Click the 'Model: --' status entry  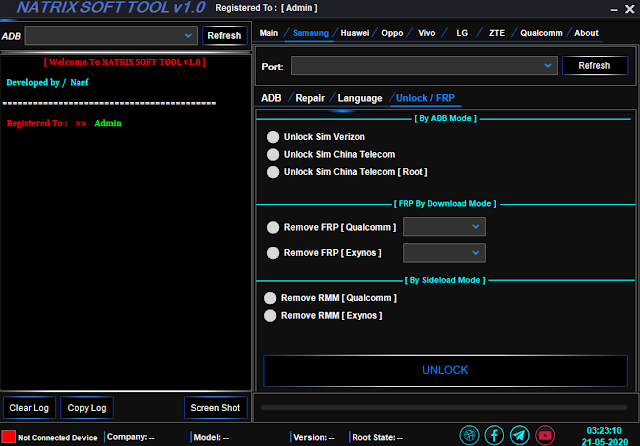point(211,437)
